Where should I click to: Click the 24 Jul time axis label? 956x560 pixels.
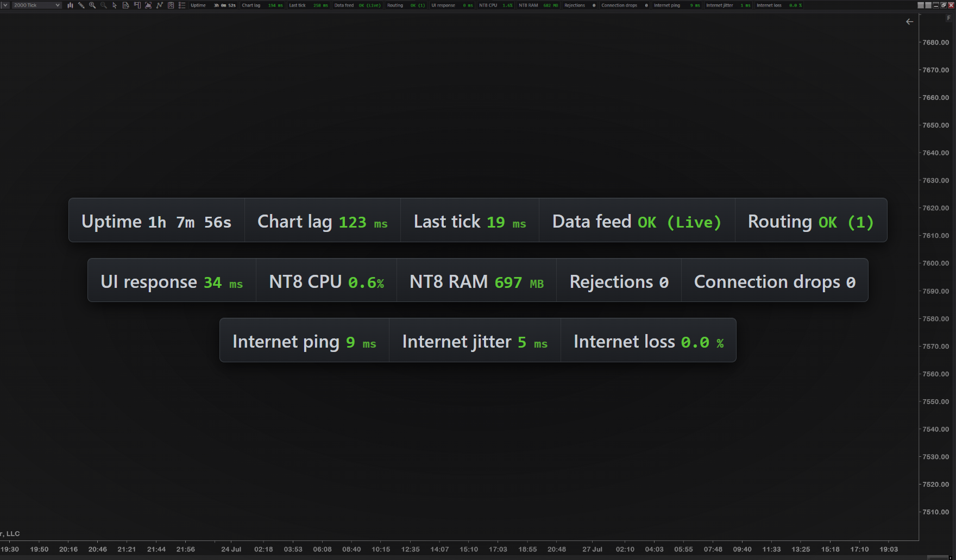231,549
